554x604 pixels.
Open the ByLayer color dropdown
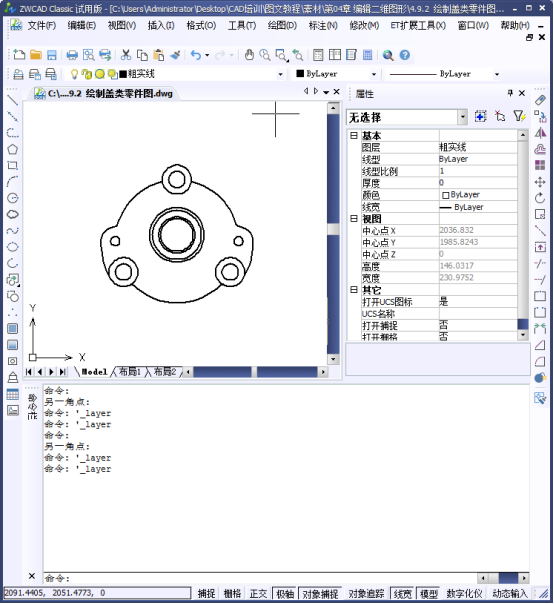point(374,74)
